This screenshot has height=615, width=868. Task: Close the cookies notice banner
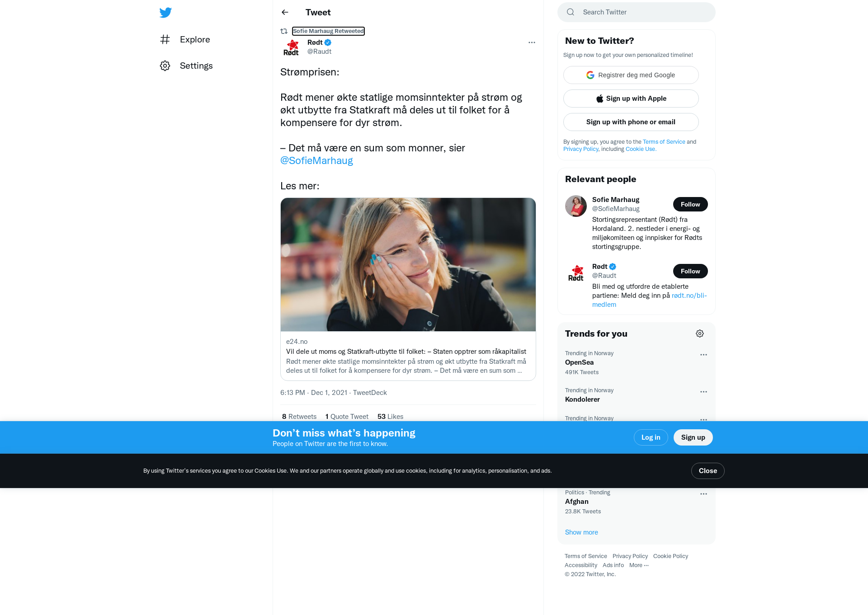(708, 471)
